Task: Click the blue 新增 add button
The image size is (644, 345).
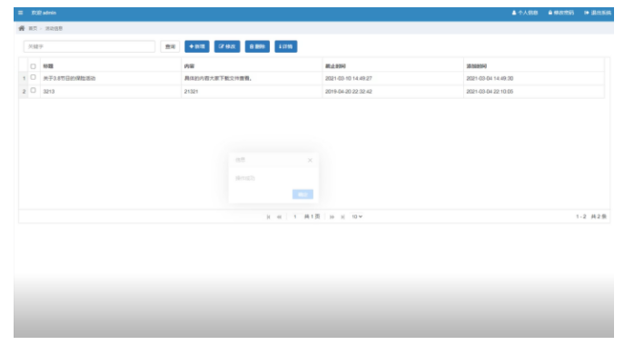Action: [x=197, y=46]
